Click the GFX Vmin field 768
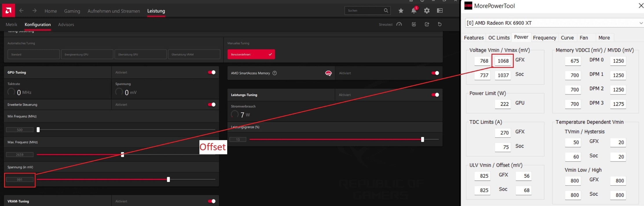This screenshot has width=644, height=206. click(482, 61)
